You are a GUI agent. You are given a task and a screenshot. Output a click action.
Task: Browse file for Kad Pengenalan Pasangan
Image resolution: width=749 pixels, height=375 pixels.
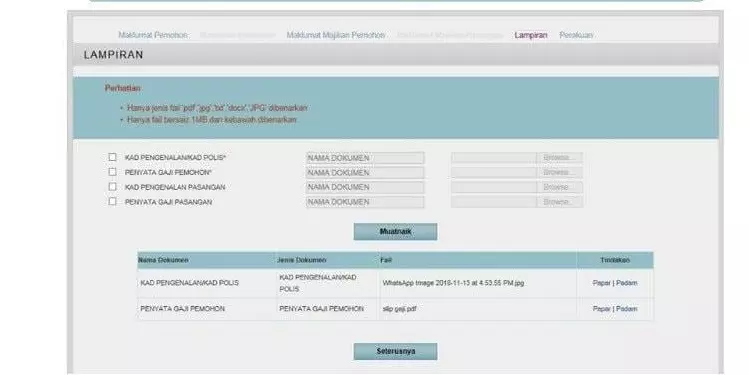[x=559, y=187]
